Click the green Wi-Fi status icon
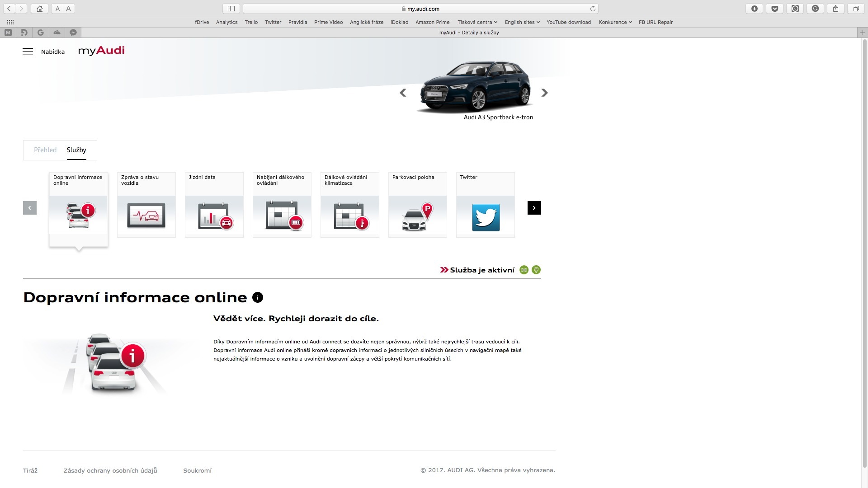 (x=536, y=270)
